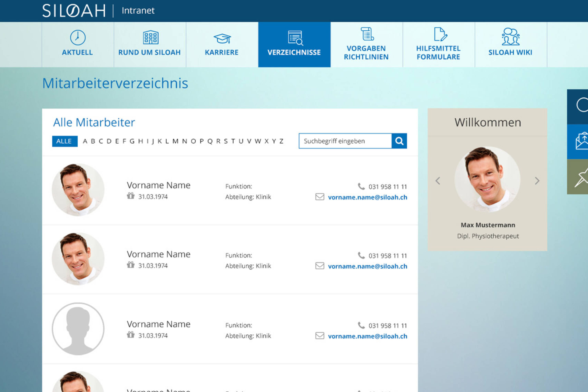Viewport: 588px width, 392px height.
Task: Click the second employee's phone icon
Action: (x=361, y=255)
